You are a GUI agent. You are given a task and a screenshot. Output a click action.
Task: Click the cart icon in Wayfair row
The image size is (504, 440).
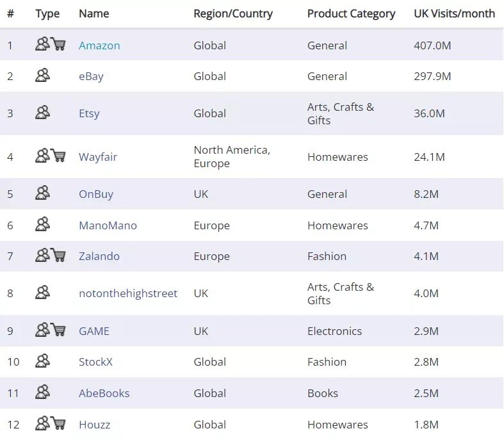pyautogui.click(x=58, y=156)
